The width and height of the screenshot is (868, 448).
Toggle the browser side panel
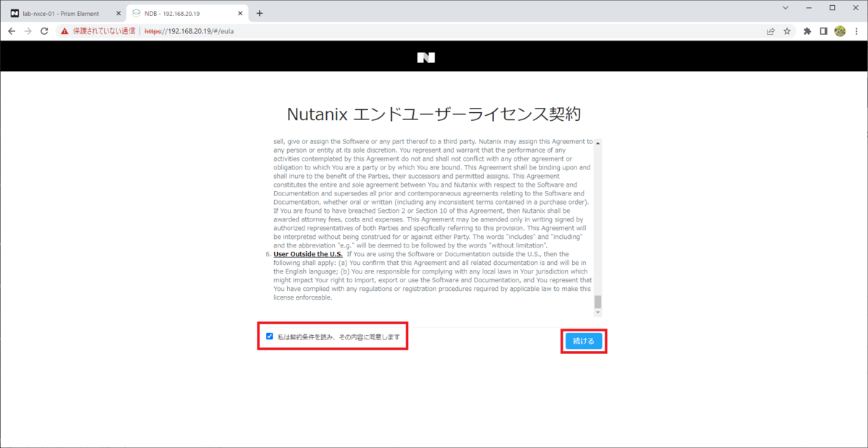coord(823,31)
